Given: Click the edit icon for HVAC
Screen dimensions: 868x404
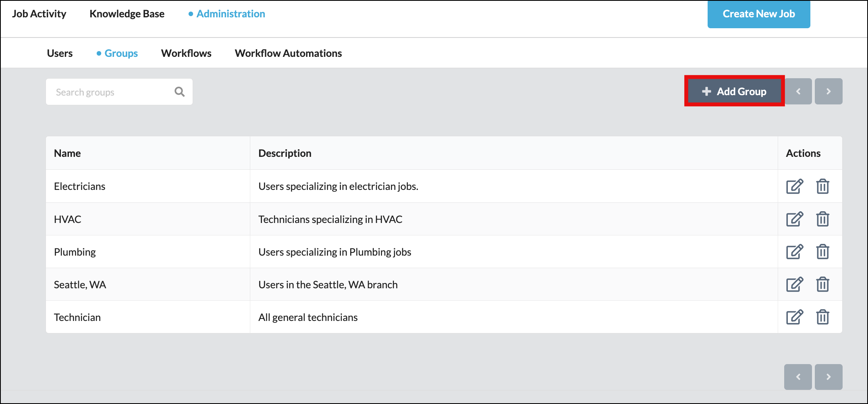Looking at the screenshot, I should pos(794,219).
